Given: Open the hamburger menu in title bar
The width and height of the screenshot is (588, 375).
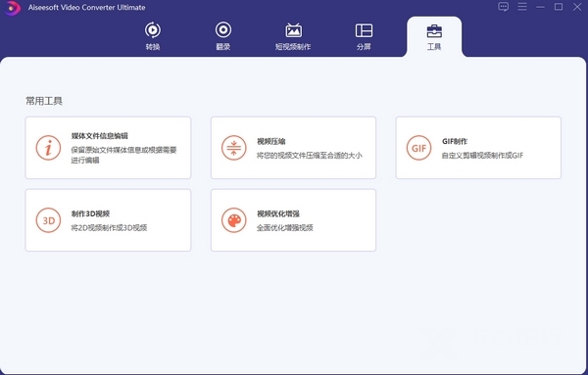Looking at the screenshot, I should coord(522,7).
